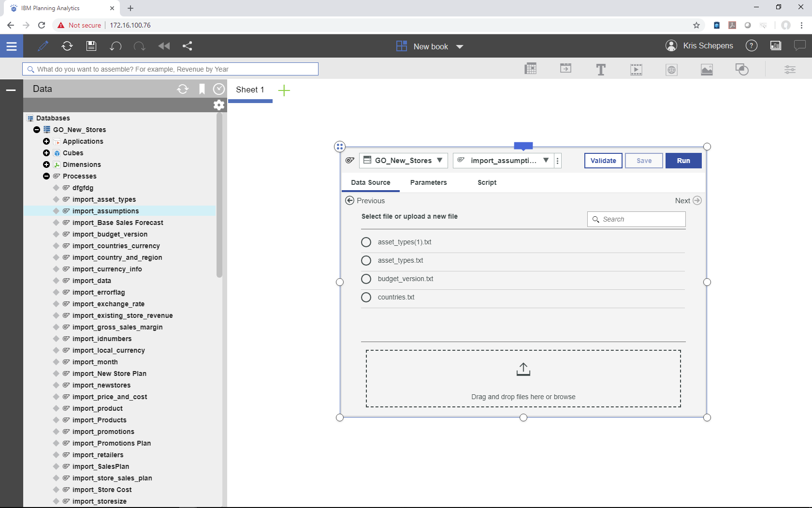
Task: Click the help question mark icon
Action: click(x=751, y=46)
